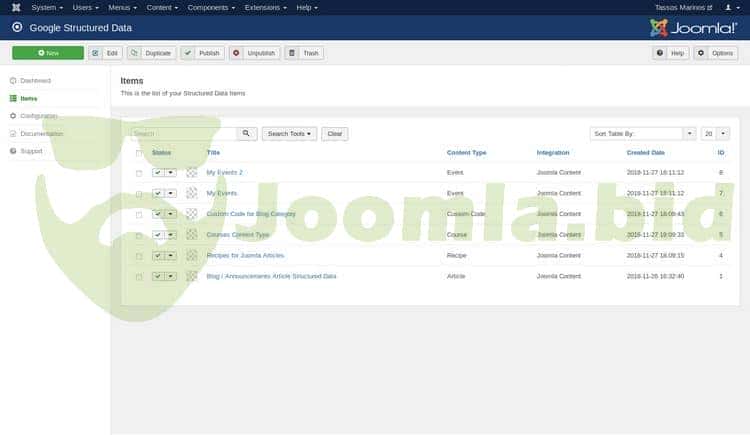This screenshot has height=435, width=750.
Task: Click the Publish toolbar button
Action: [x=202, y=53]
